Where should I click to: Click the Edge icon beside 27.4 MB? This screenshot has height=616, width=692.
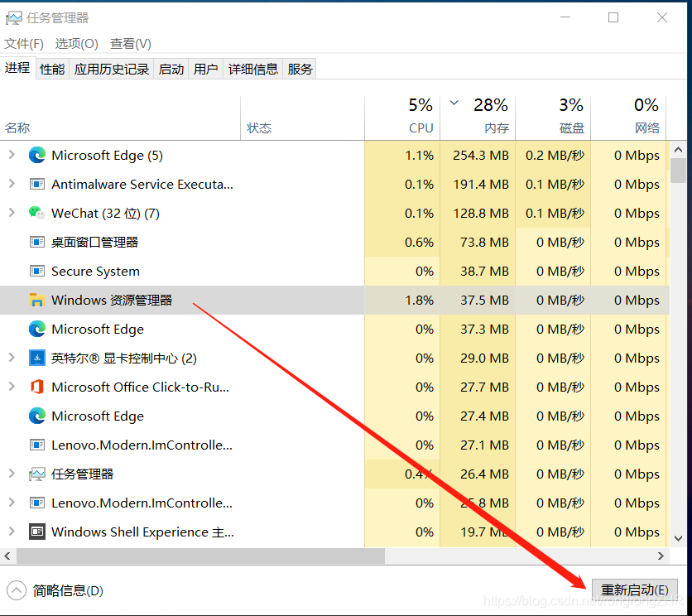[37, 416]
